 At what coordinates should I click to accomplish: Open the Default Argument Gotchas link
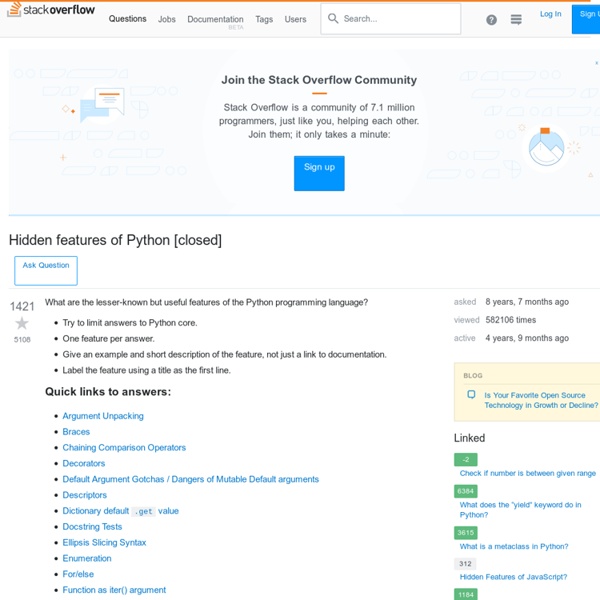click(x=191, y=479)
